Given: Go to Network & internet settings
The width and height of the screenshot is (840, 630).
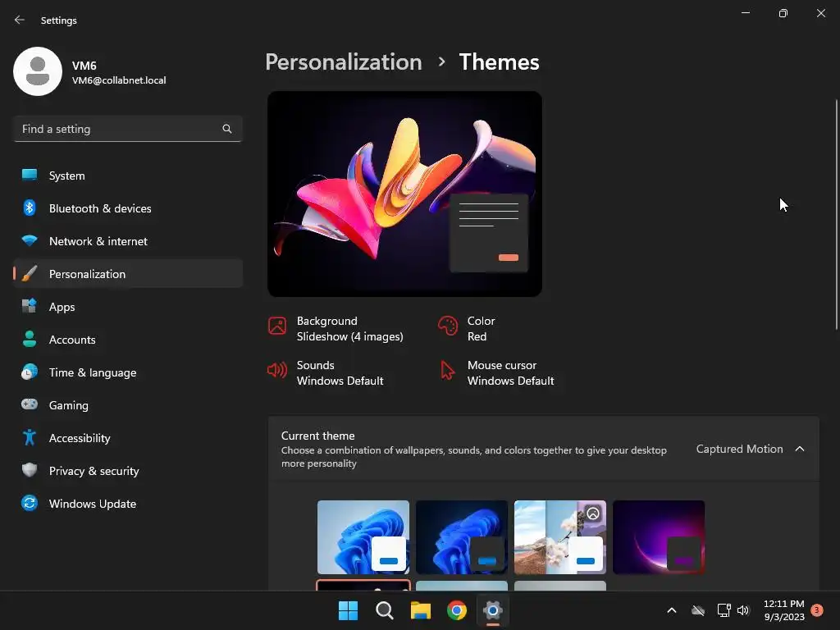Looking at the screenshot, I should [128, 240].
